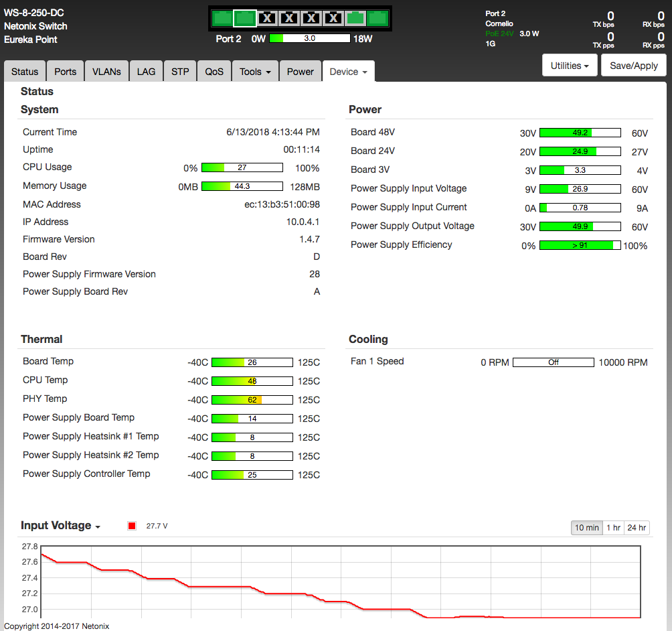Select the disconnected port 5 icon

click(311, 18)
